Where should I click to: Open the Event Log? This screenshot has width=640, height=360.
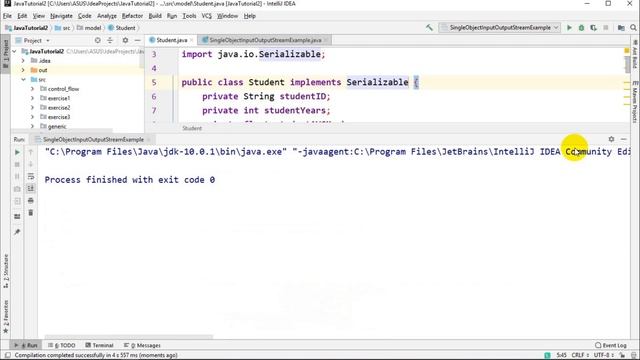pyautogui.click(x=611, y=345)
